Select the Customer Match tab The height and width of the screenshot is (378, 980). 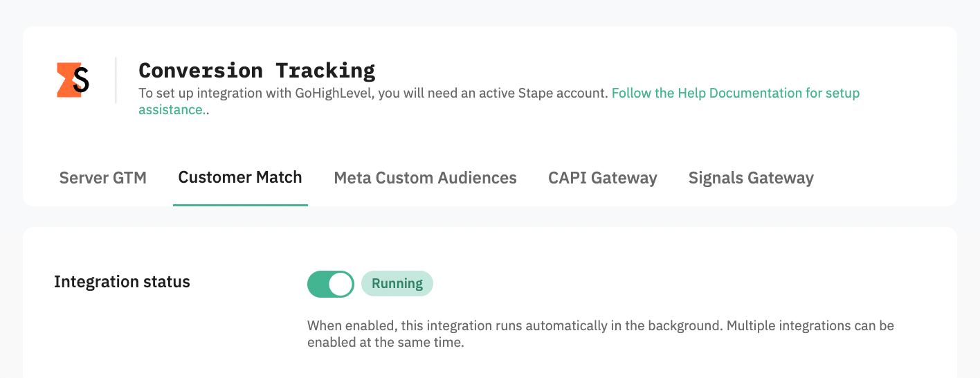click(x=240, y=177)
